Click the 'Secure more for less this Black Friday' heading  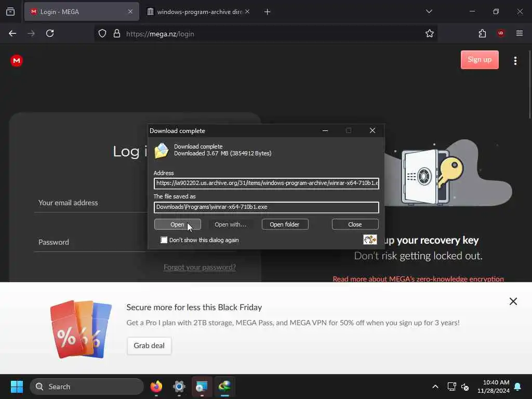(194, 307)
